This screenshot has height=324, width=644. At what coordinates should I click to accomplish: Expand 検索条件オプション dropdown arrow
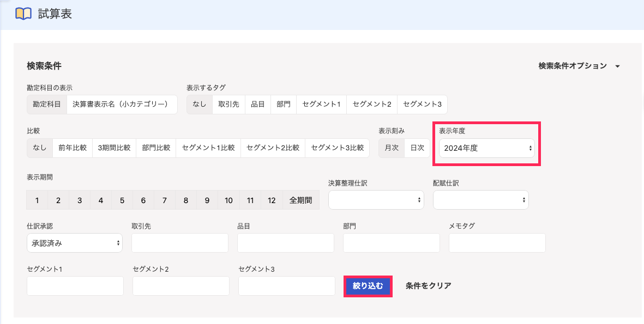617,66
